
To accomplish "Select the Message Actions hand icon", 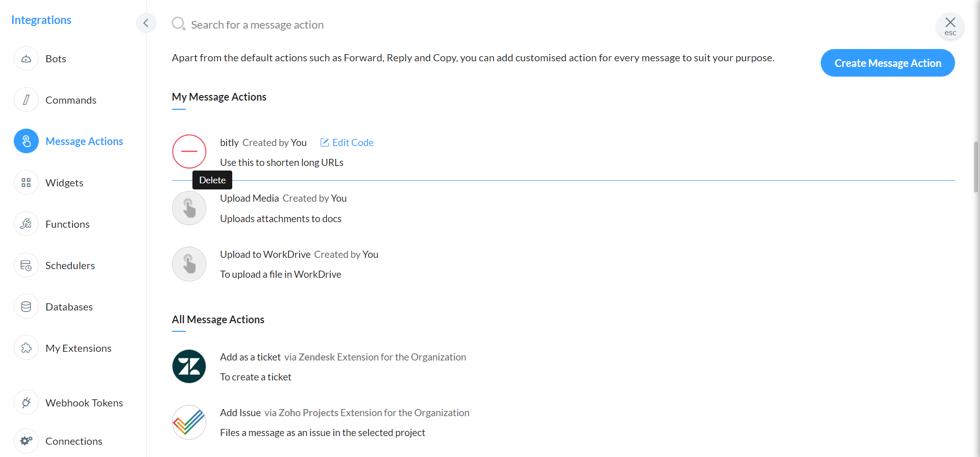I will coord(26,141).
